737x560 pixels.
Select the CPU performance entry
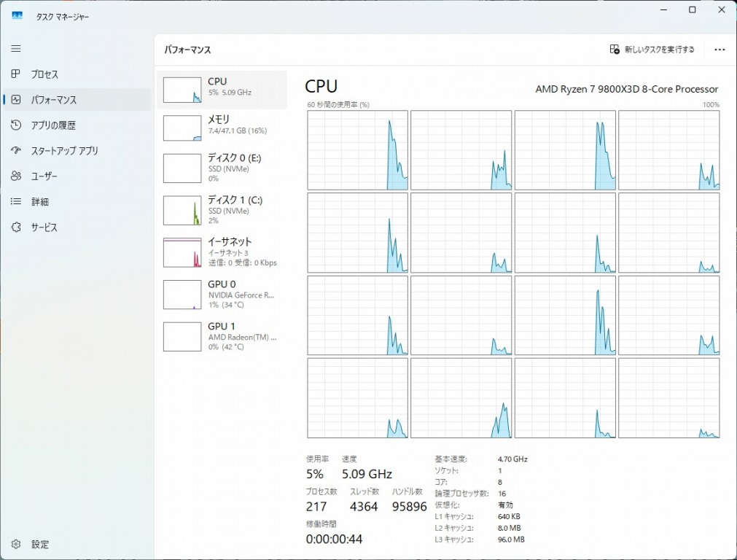coord(222,89)
